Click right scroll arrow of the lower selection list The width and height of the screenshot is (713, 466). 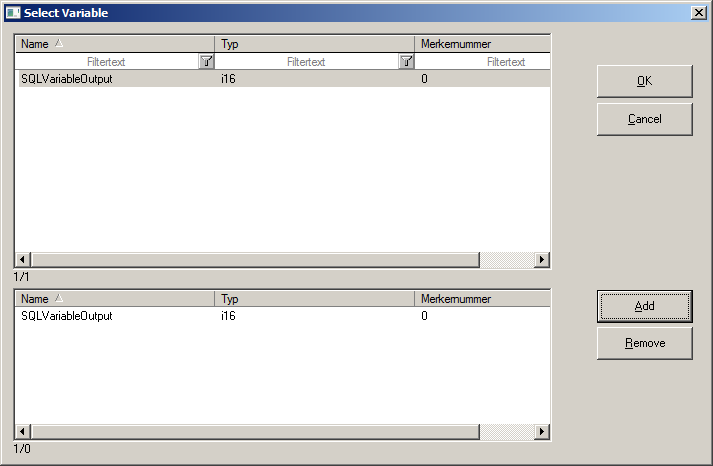[x=542, y=432]
